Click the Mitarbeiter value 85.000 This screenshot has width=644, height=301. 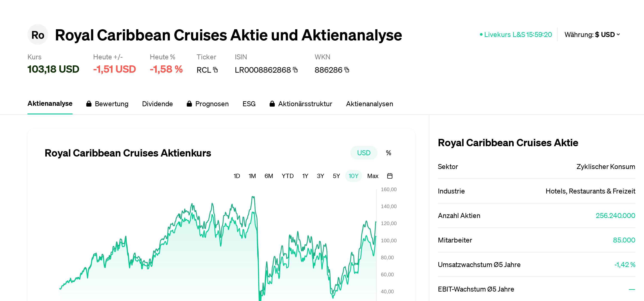point(624,240)
